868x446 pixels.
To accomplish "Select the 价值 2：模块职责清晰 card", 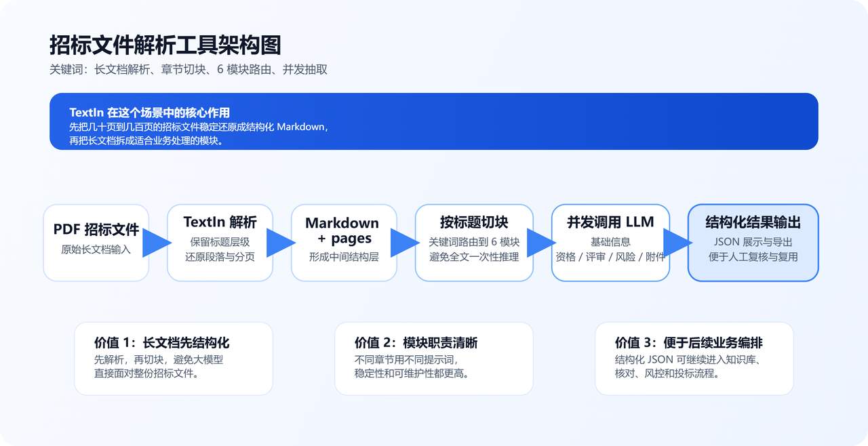I will [x=433, y=358].
